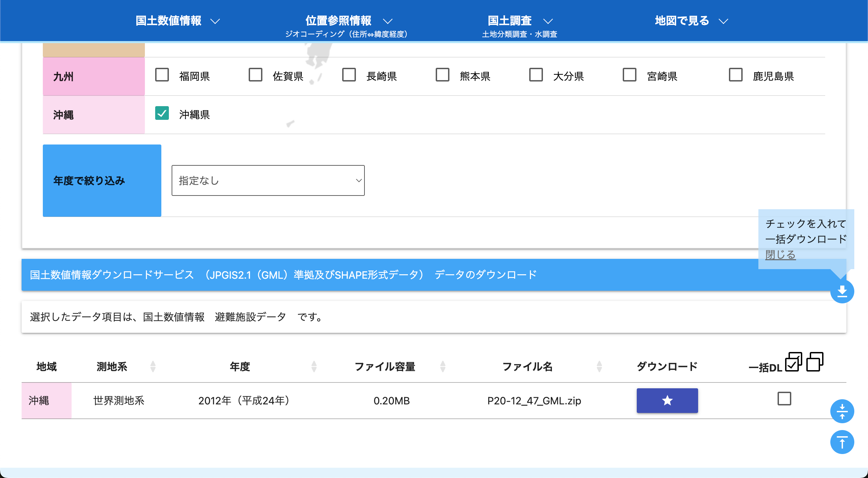This screenshot has width=868, height=478.
Task: Sort table by 年度 column arrows
Action: [314, 366]
